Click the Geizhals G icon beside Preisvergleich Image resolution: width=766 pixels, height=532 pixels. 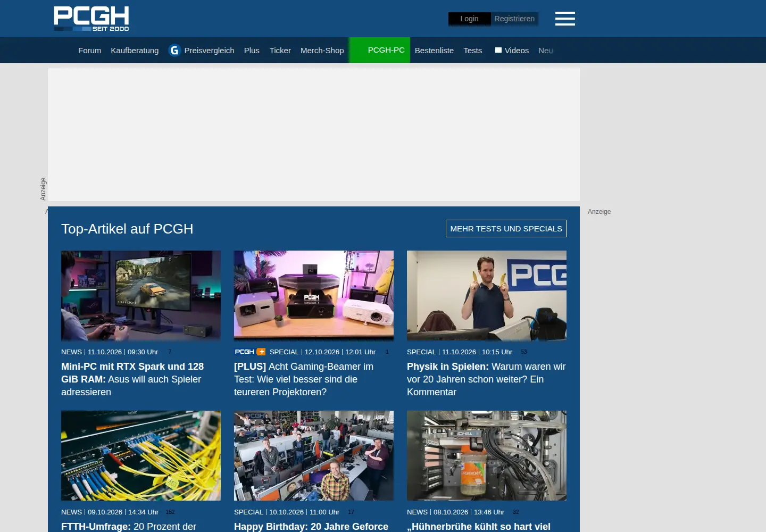pos(174,50)
